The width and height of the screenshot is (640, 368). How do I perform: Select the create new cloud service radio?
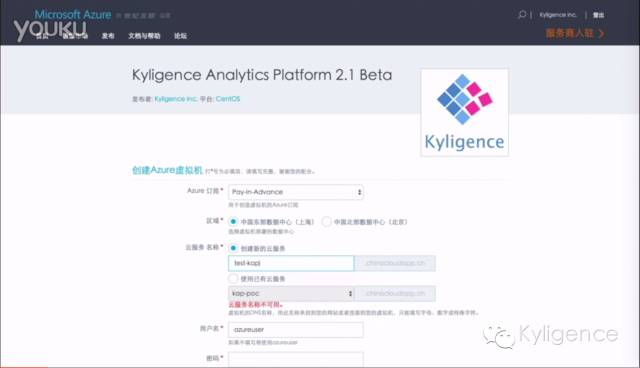click(233, 248)
